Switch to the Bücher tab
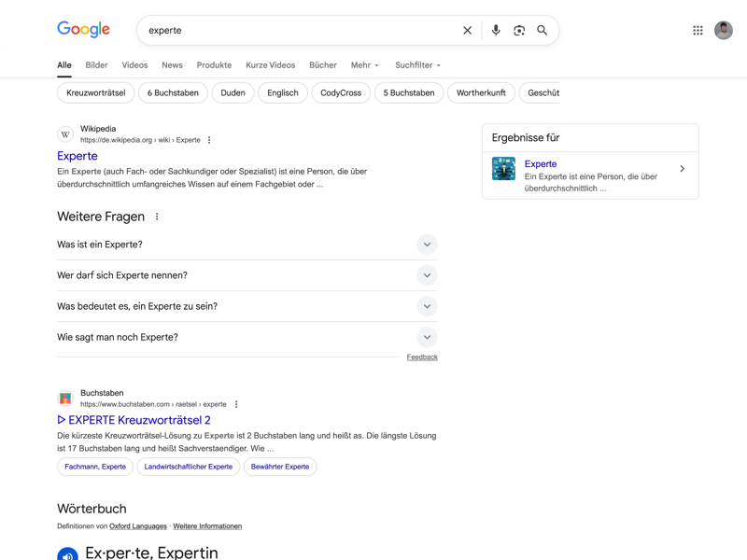Viewport: 747px width, 560px height. click(323, 65)
